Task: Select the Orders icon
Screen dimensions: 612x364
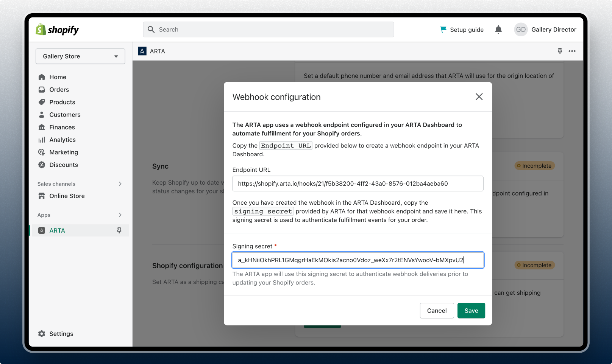Action: tap(42, 89)
